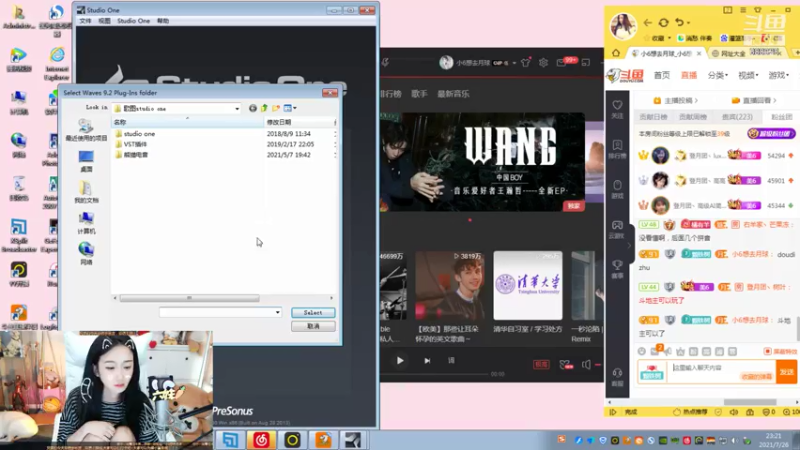Go up one folder level in dialog
The height and width of the screenshot is (450, 800).
pyautogui.click(x=264, y=108)
